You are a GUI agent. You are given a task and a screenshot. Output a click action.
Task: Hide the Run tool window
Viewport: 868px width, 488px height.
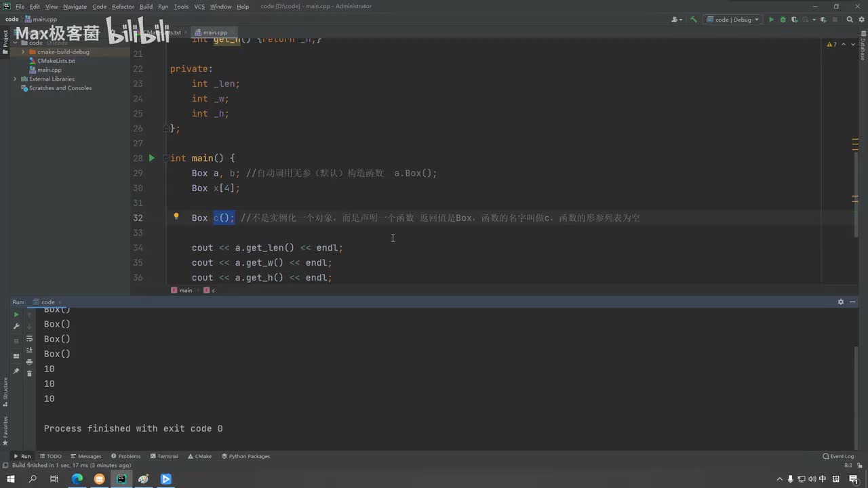click(x=853, y=302)
